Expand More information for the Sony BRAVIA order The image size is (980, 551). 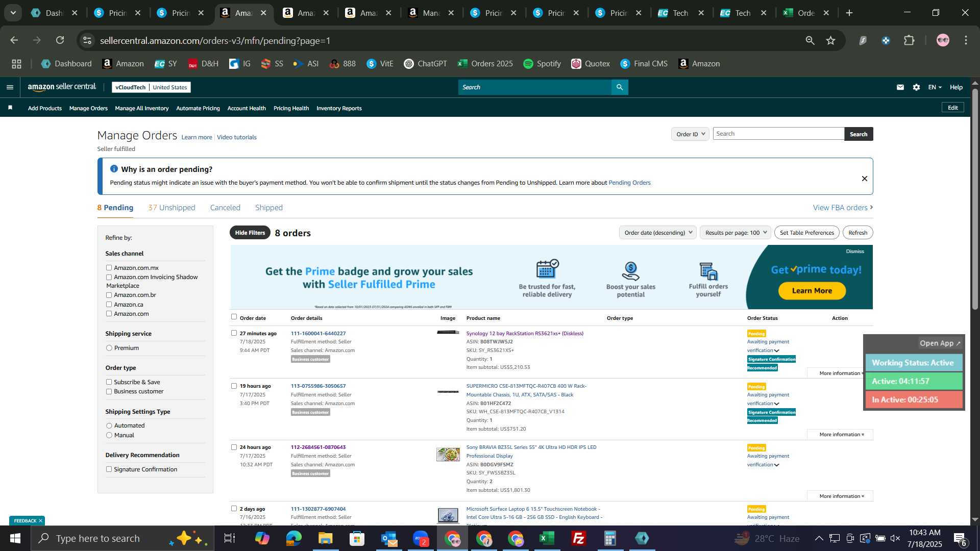[x=841, y=496]
